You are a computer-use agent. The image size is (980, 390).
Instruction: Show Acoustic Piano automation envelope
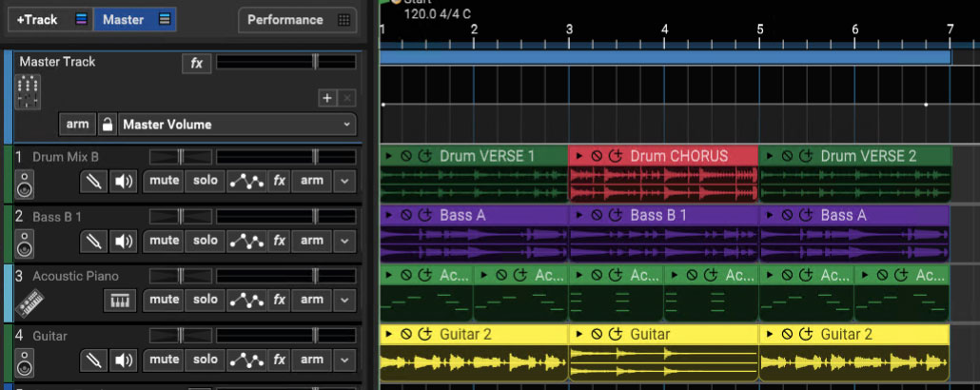click(x=246, y=301)
